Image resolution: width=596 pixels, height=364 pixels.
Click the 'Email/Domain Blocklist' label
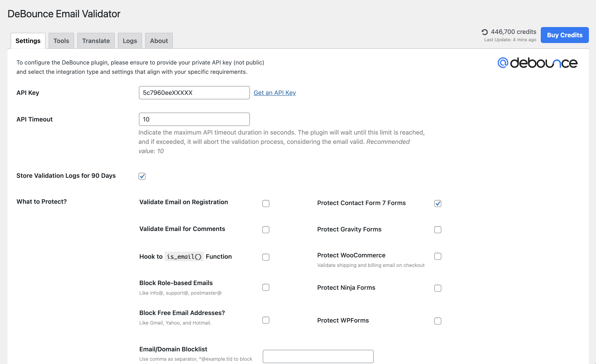173,349
